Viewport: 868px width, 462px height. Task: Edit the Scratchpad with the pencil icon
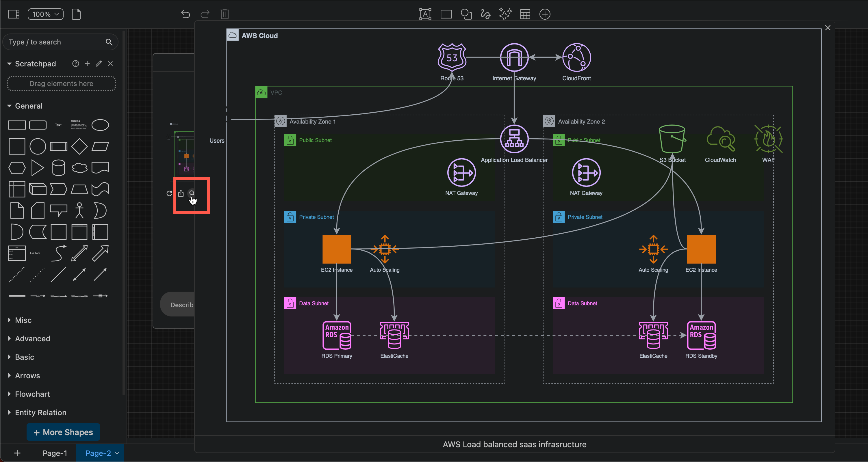coord(99,63)
